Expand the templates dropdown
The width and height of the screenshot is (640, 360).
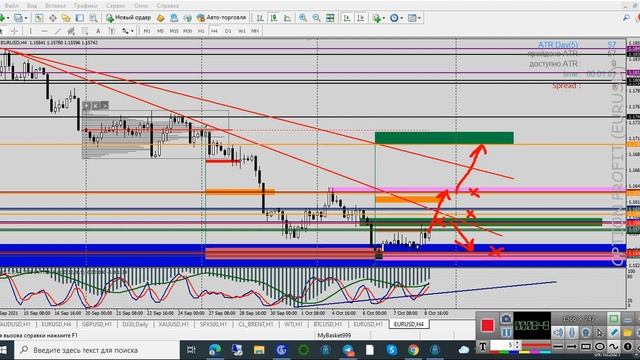point(419,18)
